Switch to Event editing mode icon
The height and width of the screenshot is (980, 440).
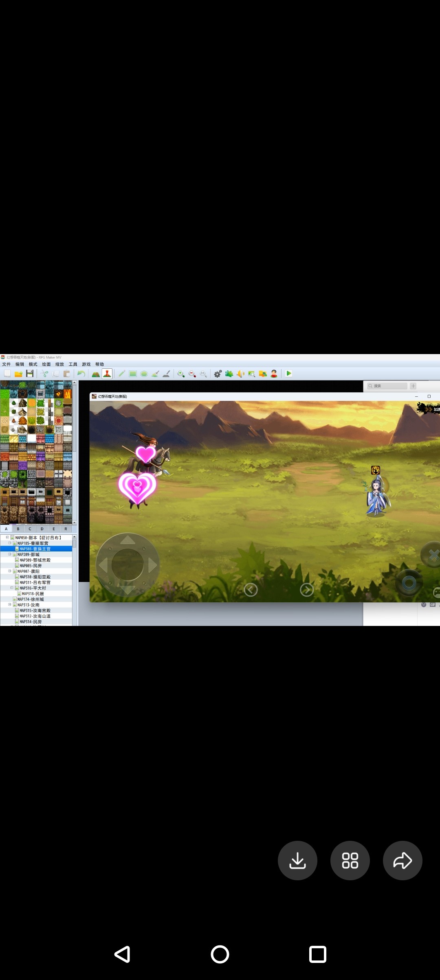[x=107, y=374]
